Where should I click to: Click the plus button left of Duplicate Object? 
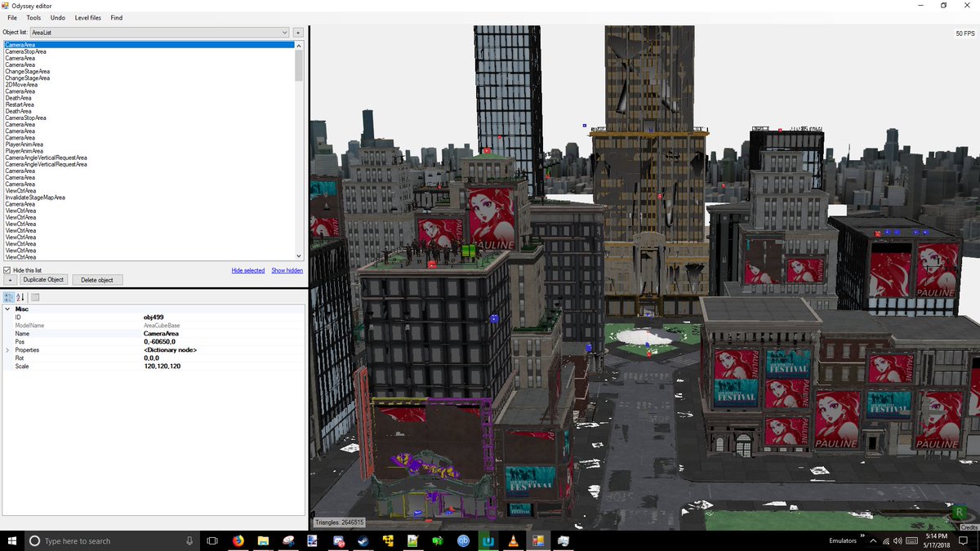pyautogui.click(x=11, y=280)
